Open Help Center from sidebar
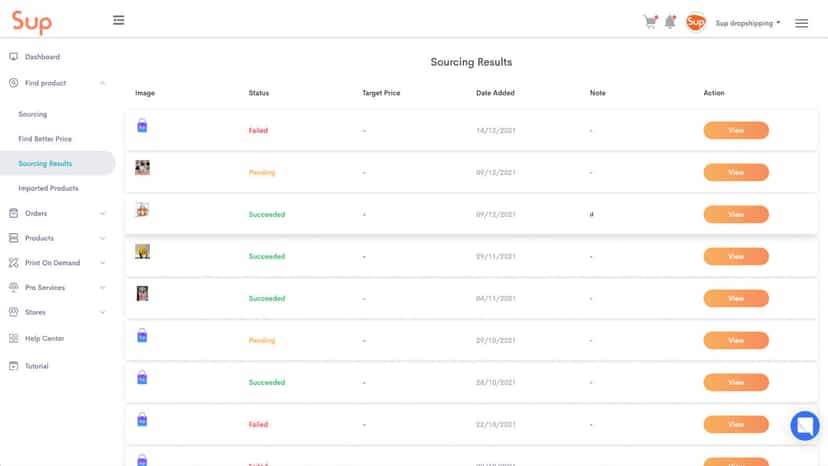Screen dimensions: 828x466 click(x=44, y=338)
